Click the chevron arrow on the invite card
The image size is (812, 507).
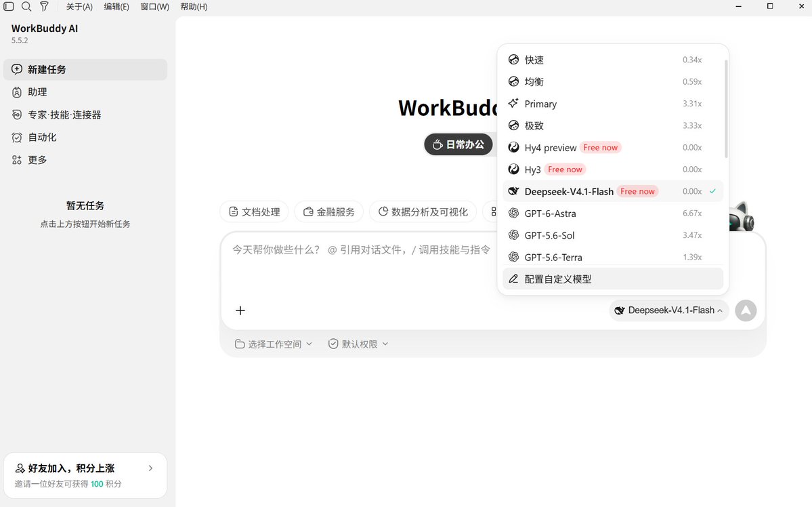[x=151, y=468]
